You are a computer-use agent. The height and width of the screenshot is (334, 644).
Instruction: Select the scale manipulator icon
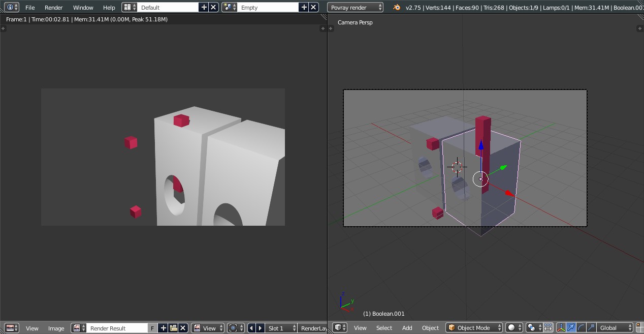click(591, 327)
